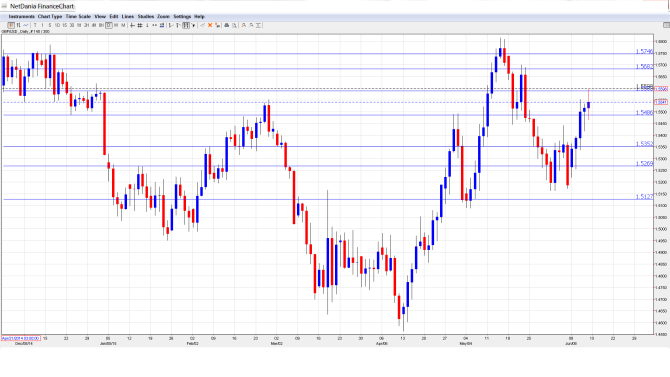Screen dimensions: 670x377
Task: Set time scale to 4 hours
Action: pyautogui.click(x=93, y=25)
